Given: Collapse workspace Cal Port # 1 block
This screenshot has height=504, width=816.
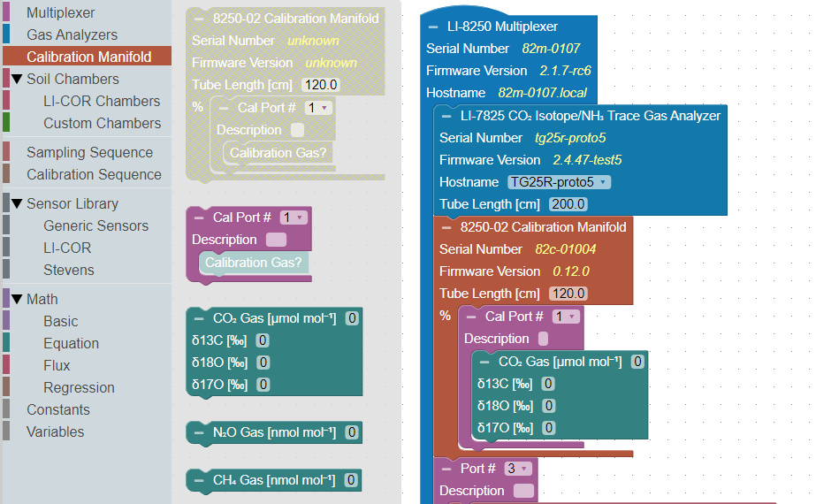Looking at the screenshot, I should [x=471, y=317].
